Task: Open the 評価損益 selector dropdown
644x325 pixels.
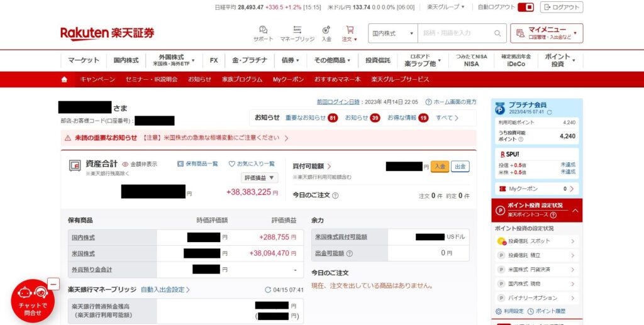Action: click(260, 178)
